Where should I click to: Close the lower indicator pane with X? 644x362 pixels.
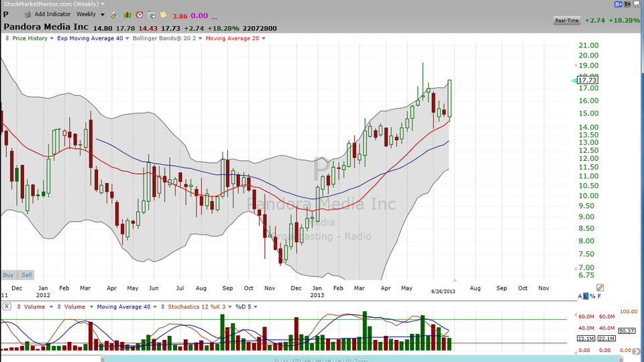tap(7, 306)
